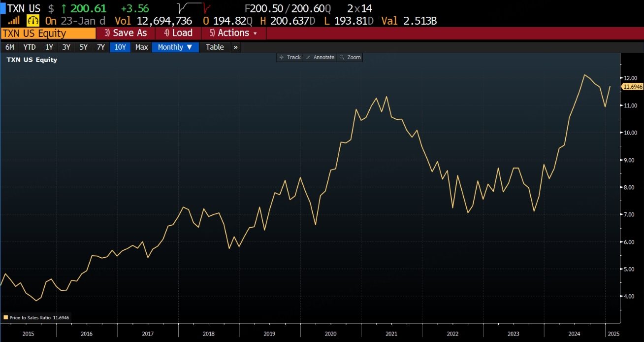
Task: Click the Save As button
Action: pos(126,33)
